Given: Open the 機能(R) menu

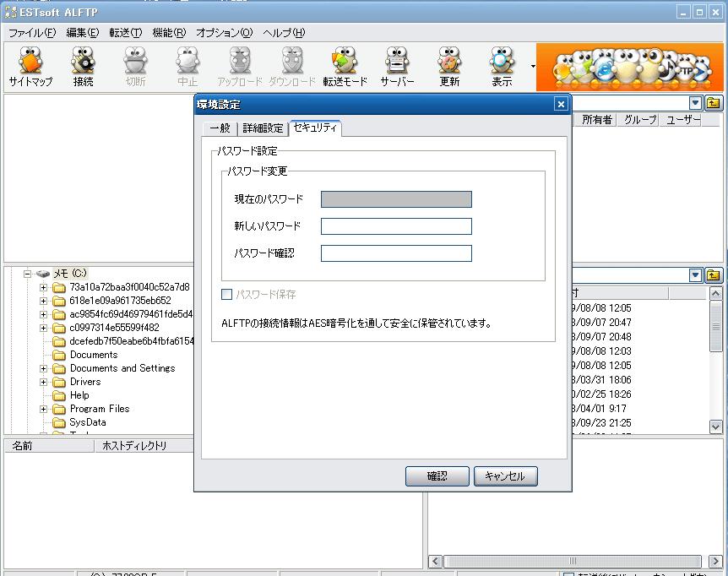Looking at the screenshot, I should pos(169,32).
